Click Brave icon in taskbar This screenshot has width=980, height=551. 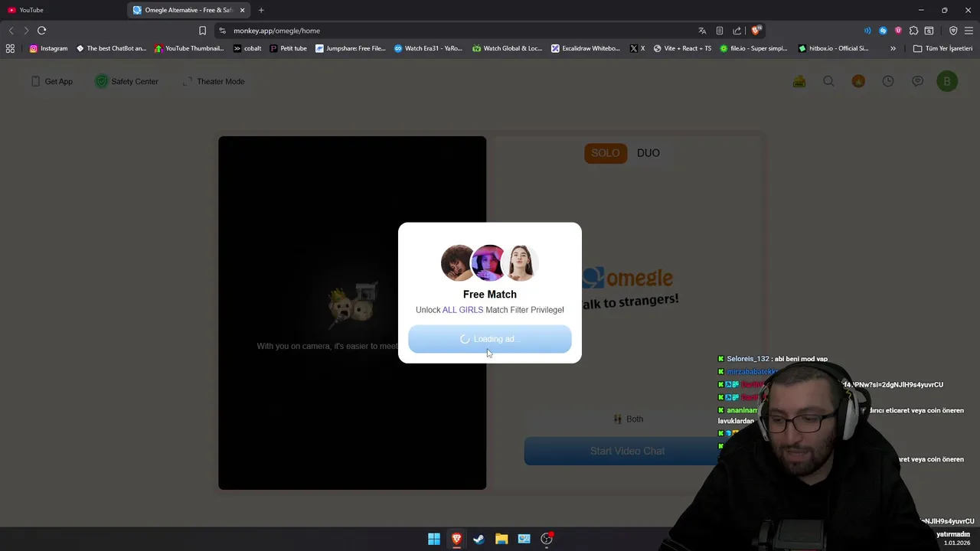coord(456,539)
